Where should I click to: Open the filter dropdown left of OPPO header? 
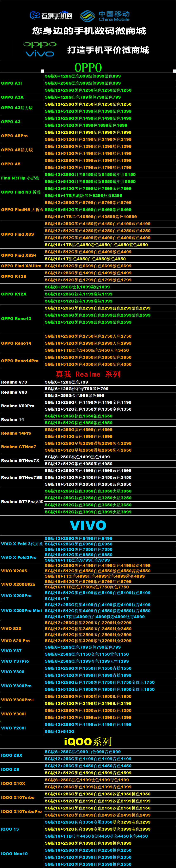(42, 71)
